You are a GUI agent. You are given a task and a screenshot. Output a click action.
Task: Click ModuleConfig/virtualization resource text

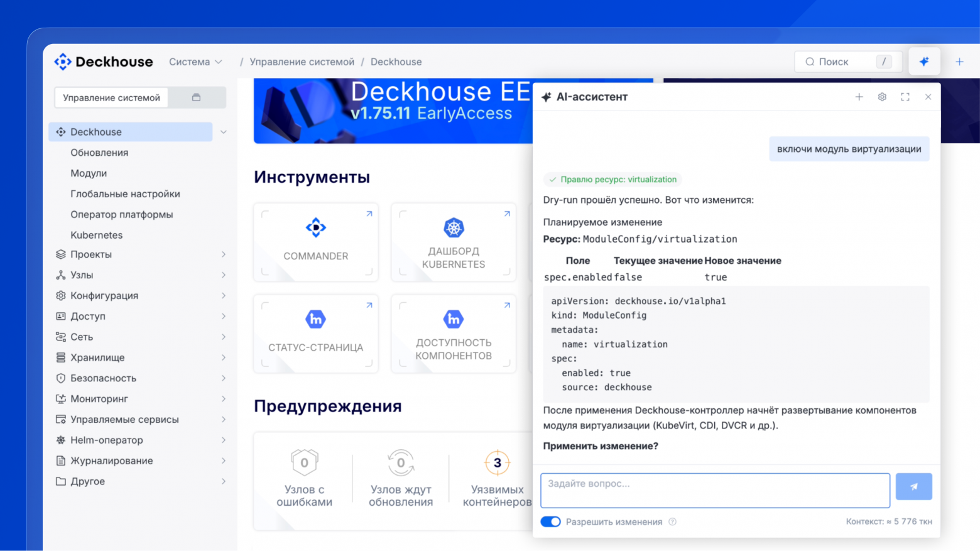click(x=660, y=239)
